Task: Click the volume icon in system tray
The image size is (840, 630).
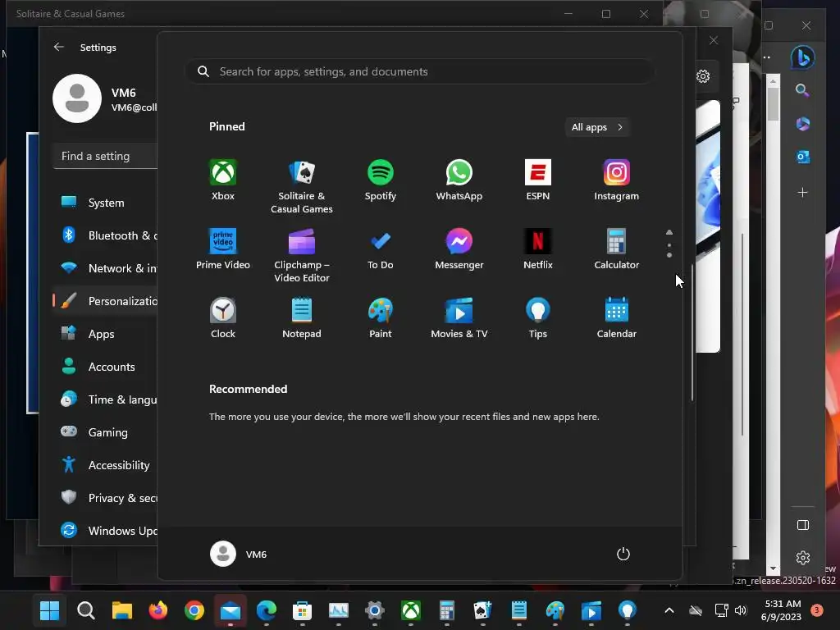Action: pyautogui.click(x=741, y=610)
